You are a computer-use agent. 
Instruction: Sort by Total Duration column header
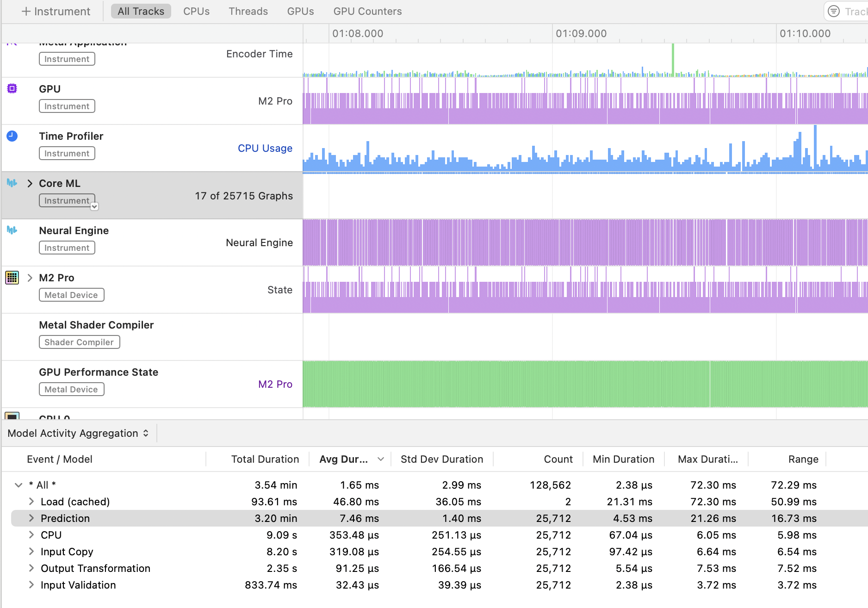(265, 459)
